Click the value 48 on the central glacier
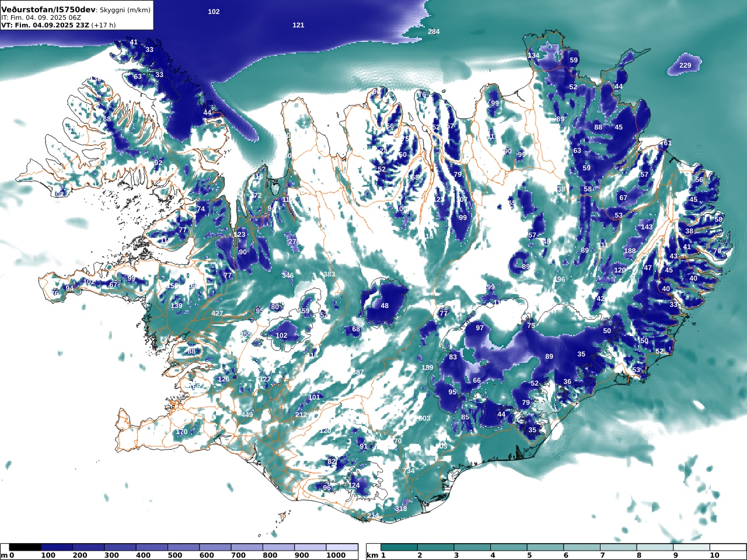The width and height of the screenshot is (747, 560). pyautogui.click(x=385, y=306)
